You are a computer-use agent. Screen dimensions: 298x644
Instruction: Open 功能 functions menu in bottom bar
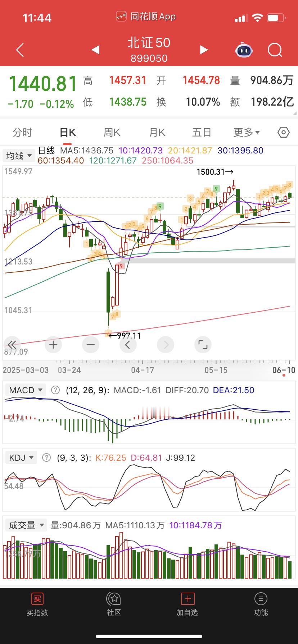pyautogui.click(x=261, y=605)
